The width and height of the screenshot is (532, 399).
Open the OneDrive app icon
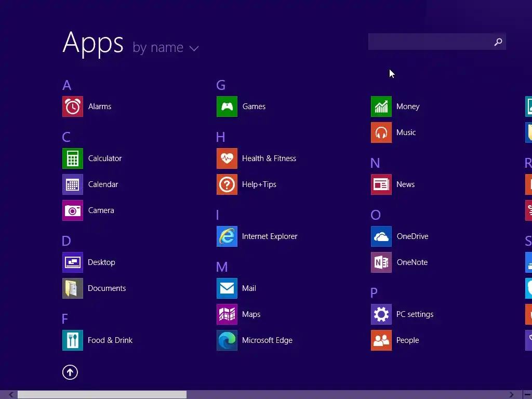(381, 236)
